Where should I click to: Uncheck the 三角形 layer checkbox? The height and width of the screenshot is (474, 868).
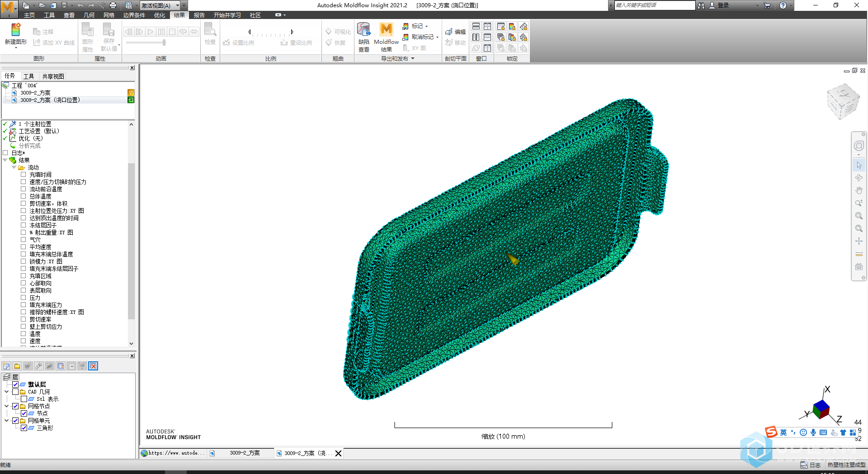[24, 428]
